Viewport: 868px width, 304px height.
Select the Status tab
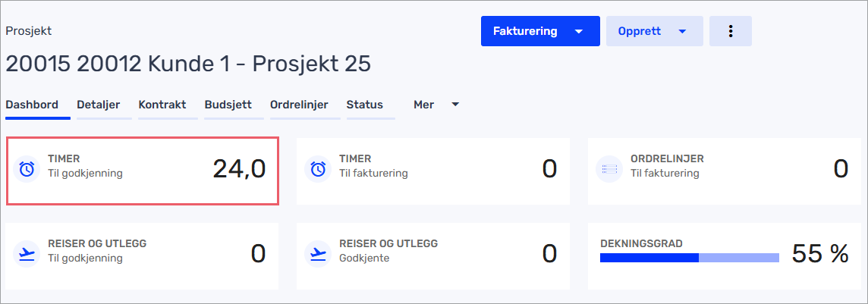(x=365, y=105)
